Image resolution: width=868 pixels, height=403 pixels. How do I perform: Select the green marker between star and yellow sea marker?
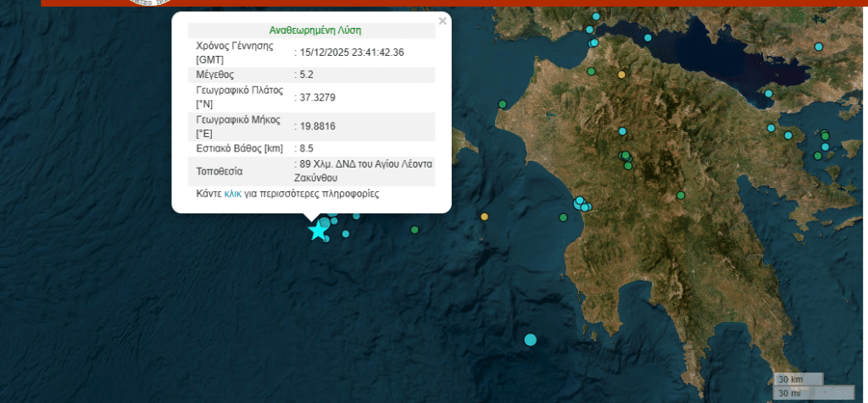click(x=415, y=229)
